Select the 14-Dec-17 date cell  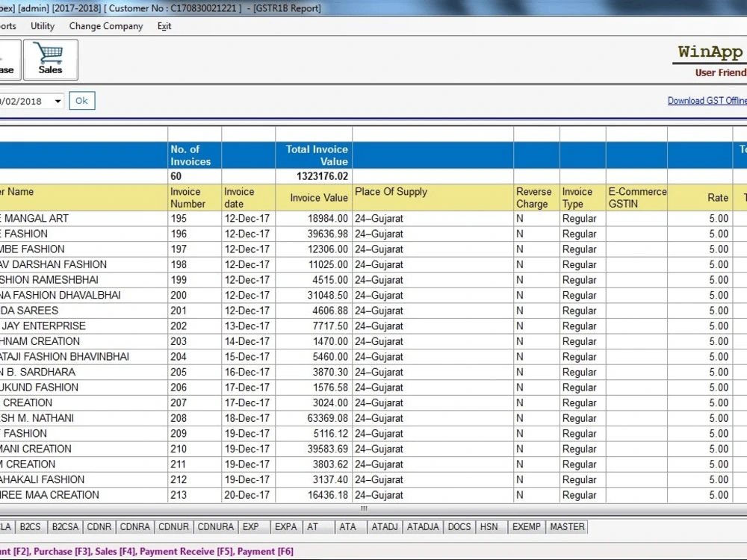coord(248,341)
